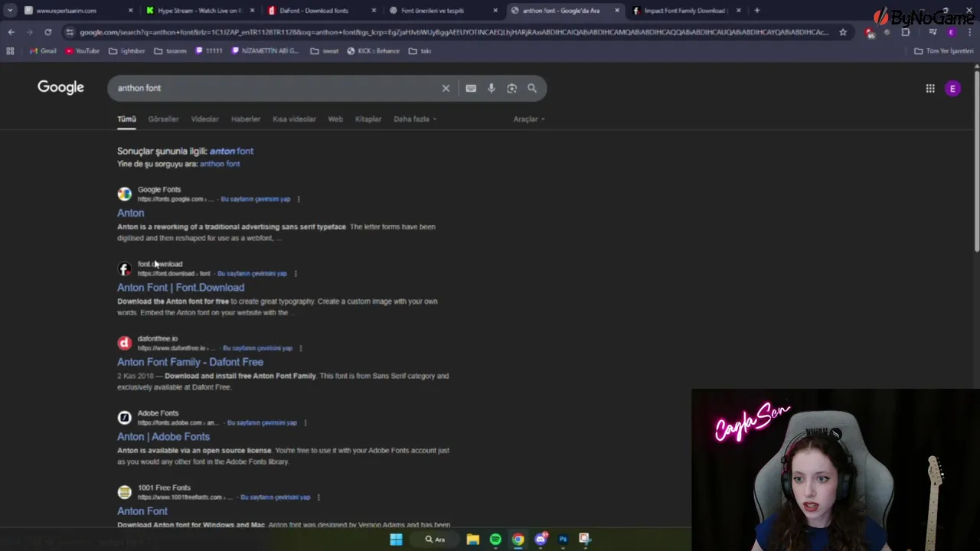
Task: Open the Chrome tab search chevron button
Action: coord(9,11)
